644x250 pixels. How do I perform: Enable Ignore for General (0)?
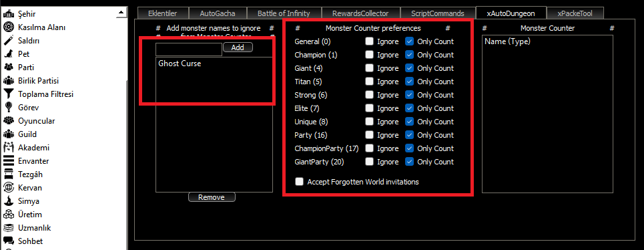pos(370,41)
